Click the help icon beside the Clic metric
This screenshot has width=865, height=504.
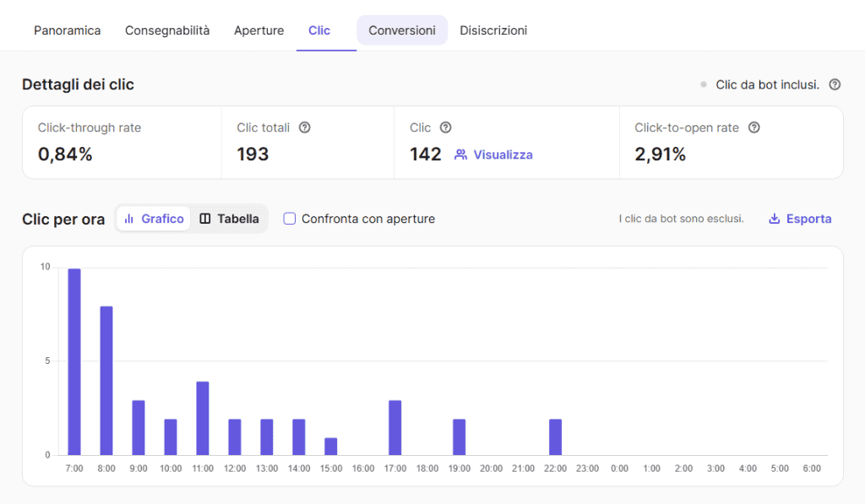click(x=446, y=127)
